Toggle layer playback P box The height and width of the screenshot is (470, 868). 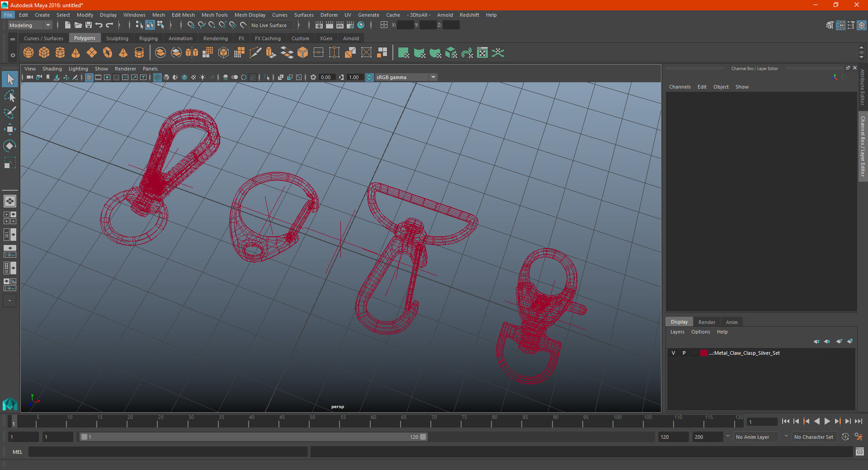[684, 353]
